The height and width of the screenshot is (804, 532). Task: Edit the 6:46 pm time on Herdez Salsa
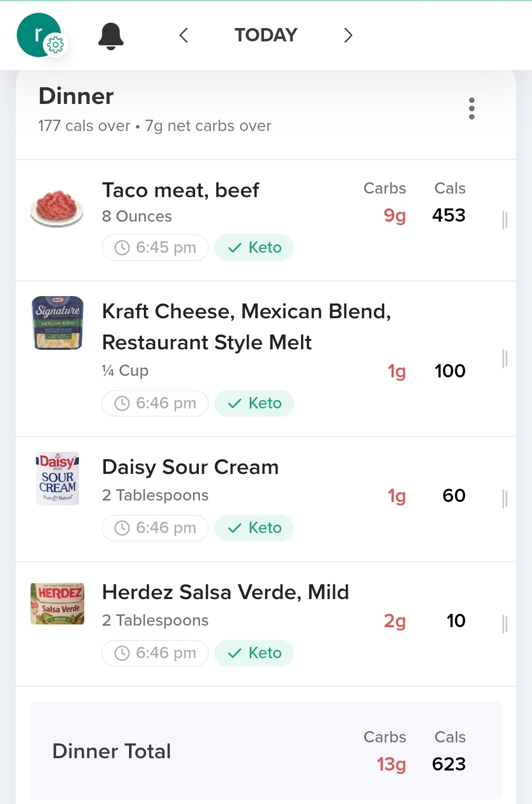155,653
